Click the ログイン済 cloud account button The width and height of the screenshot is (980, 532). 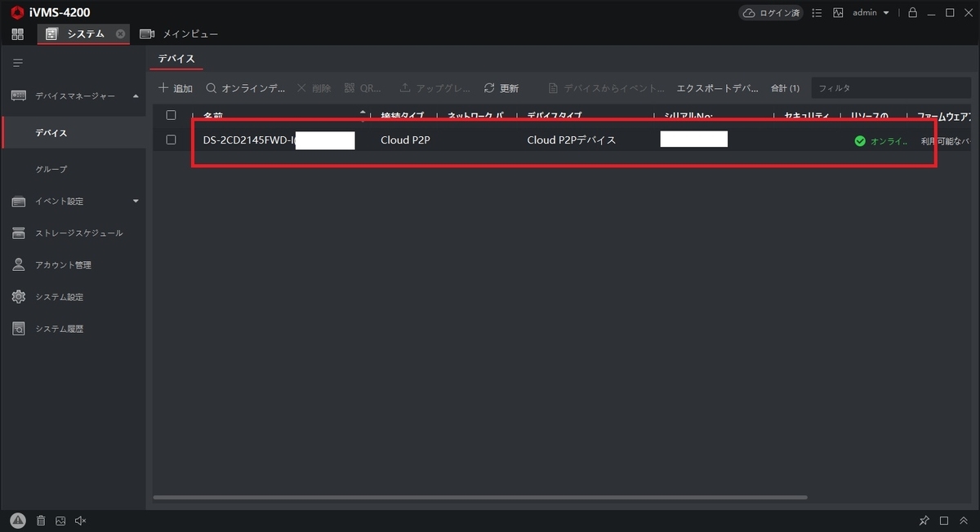pos(771,13)
